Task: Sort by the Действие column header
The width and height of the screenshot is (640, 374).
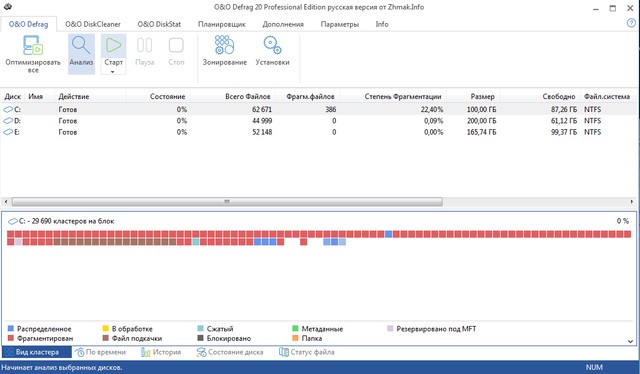Action: pyautogui.click(x=73, y=97)
